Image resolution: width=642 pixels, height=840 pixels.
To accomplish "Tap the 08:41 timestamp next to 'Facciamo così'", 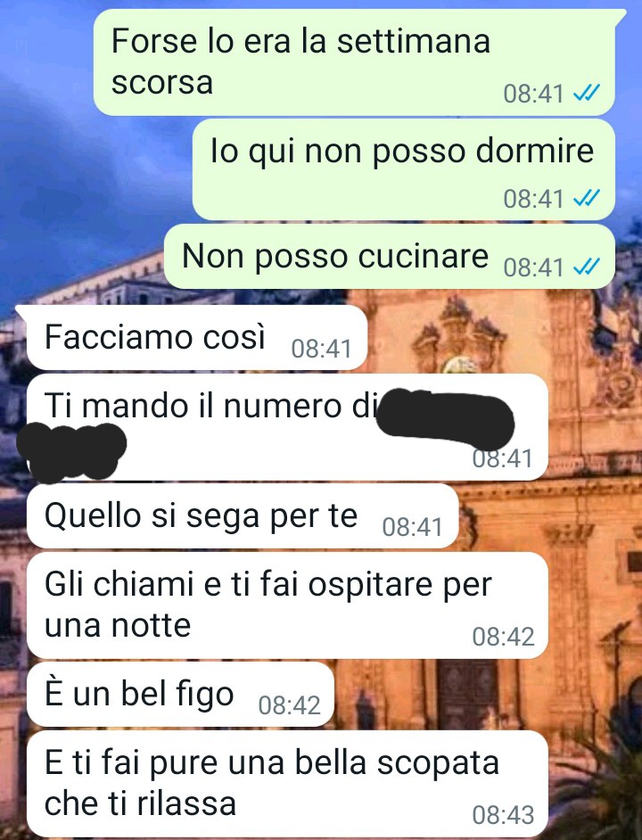I will coord(322,349).
